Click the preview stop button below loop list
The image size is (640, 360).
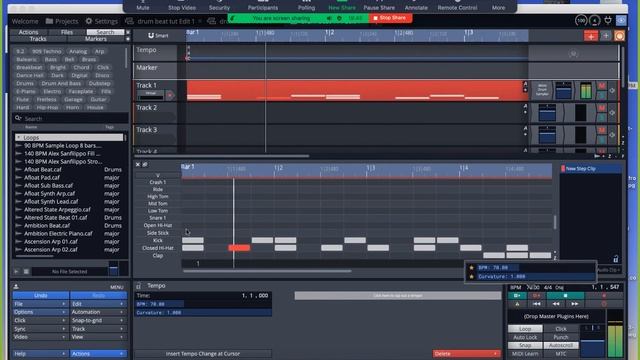[x=26, y=271]
